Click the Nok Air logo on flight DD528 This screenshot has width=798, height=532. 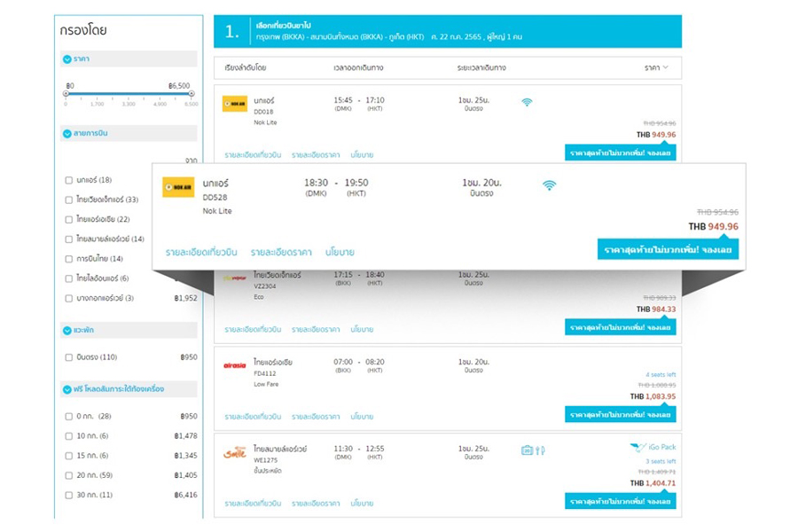tap(178, 187)
